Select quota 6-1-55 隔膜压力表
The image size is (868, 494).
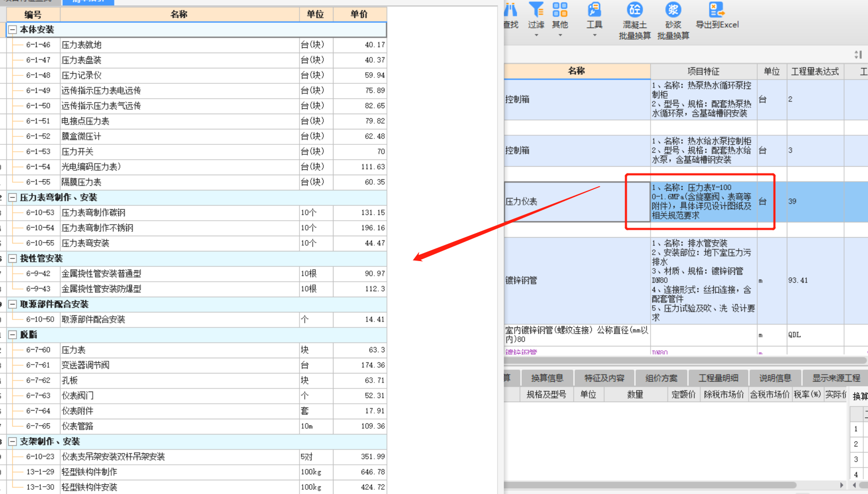[x=196, y=182]
